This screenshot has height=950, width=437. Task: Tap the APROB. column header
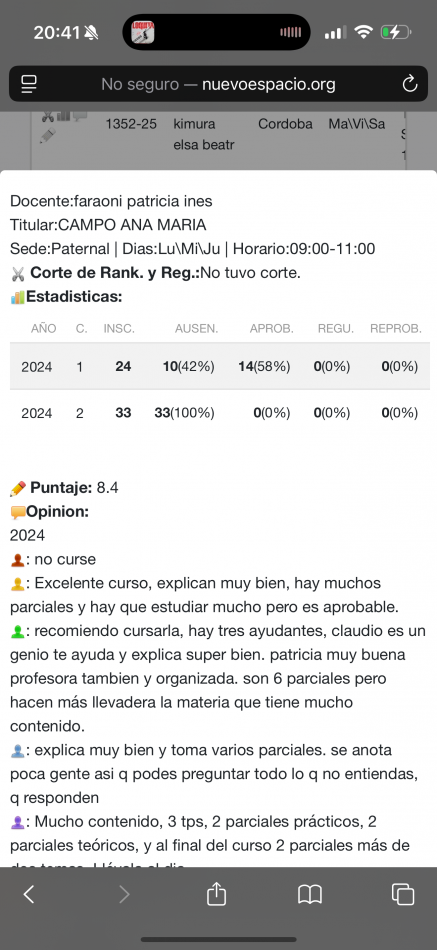(272, 328)
